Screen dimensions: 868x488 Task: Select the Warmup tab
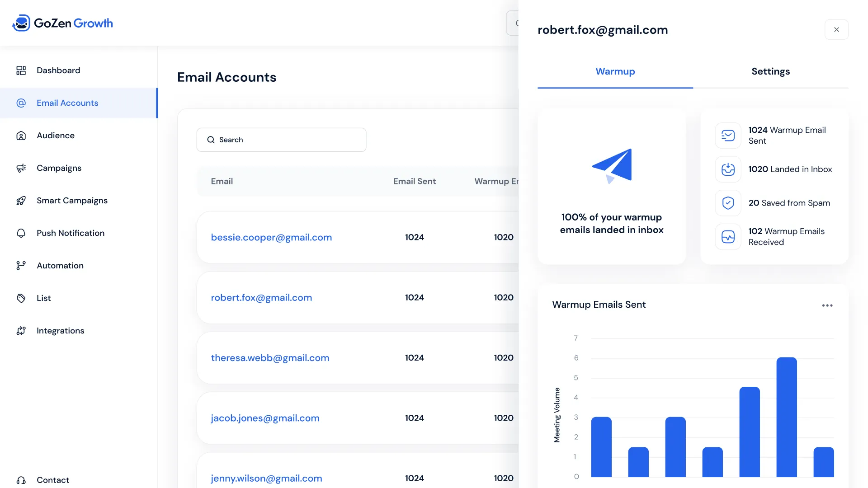[x=615, y=71]
